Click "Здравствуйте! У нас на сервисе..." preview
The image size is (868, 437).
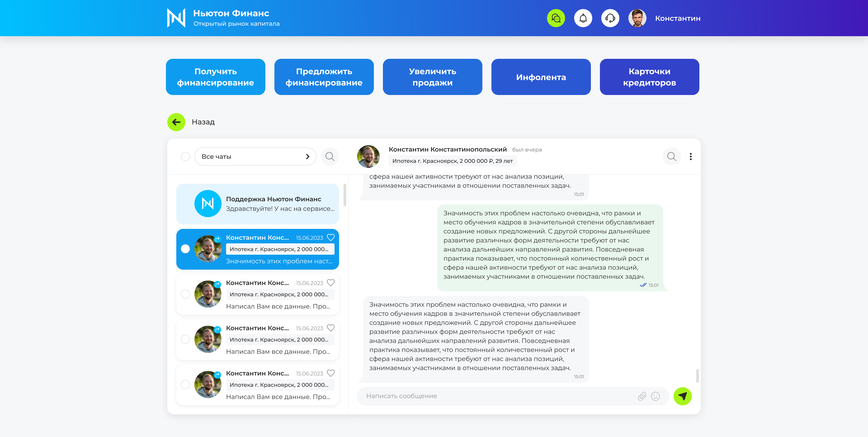click(280, 209)
